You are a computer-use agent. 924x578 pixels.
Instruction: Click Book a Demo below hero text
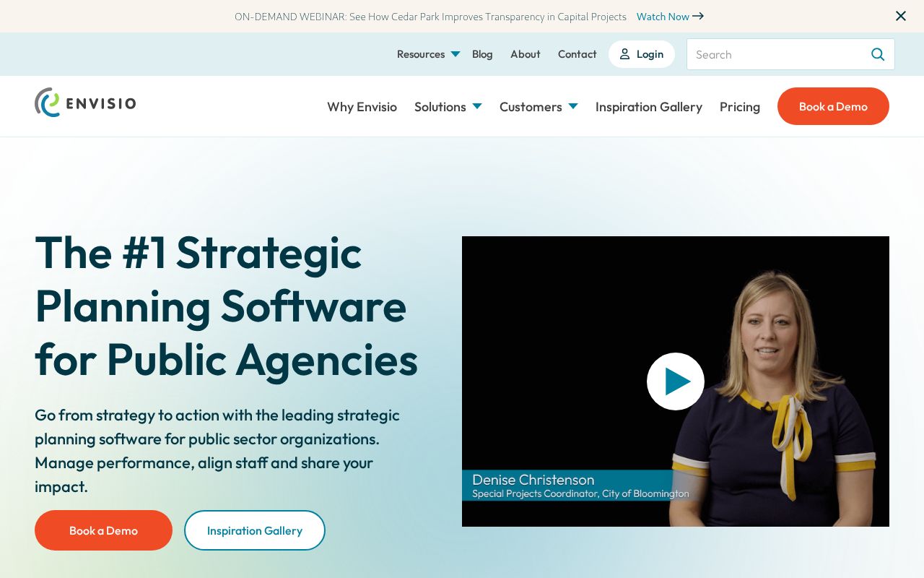[103, 530]
